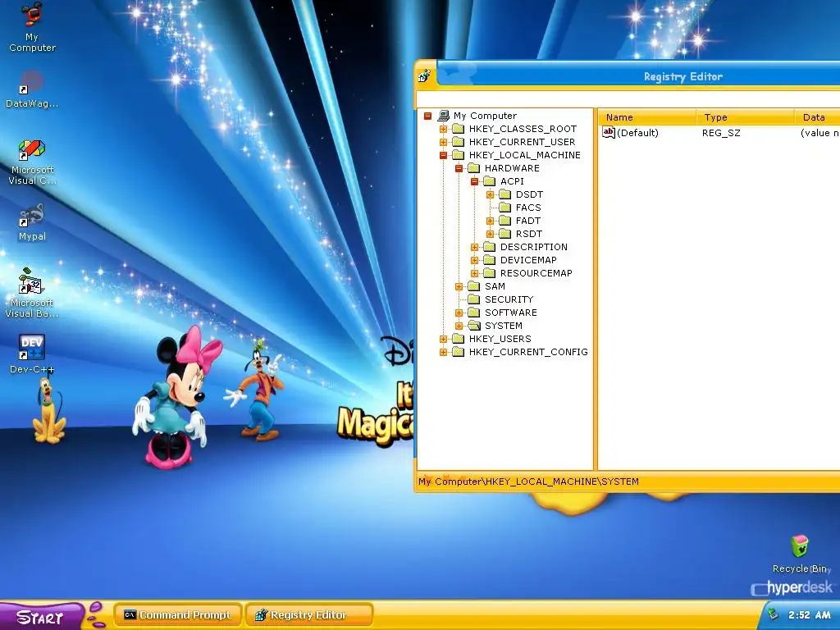840x630 pixels.
Task: Expand the RESOURCEMAP node
Action: pos(474,273)
